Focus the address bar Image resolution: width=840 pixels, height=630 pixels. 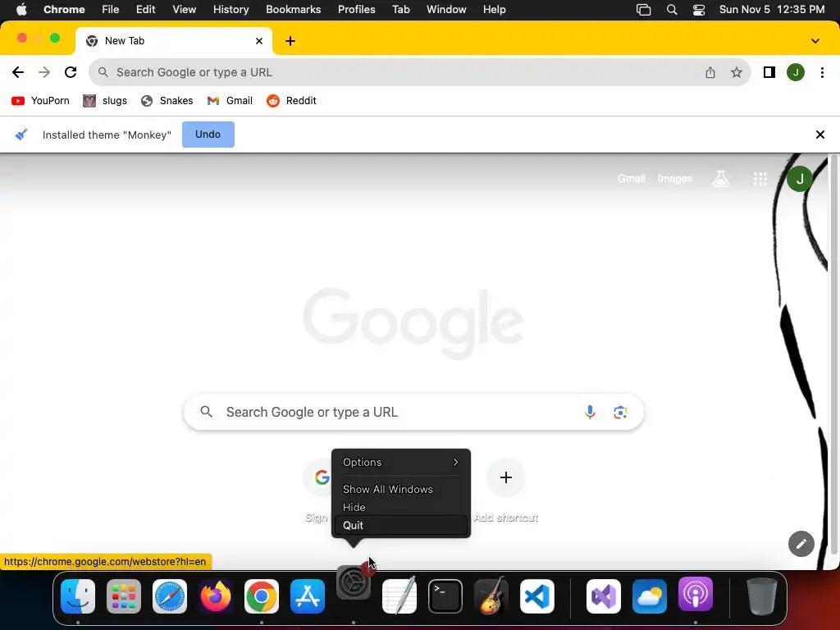[420, 72]
